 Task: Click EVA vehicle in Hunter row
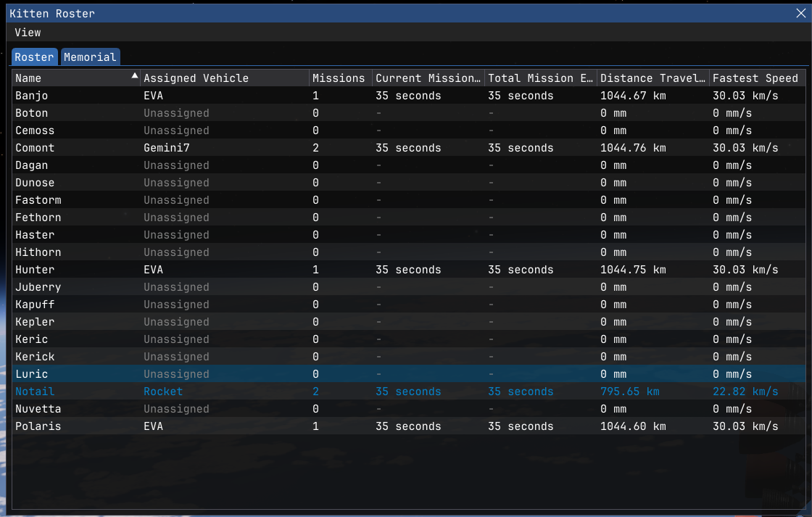(x=153, y=270)
